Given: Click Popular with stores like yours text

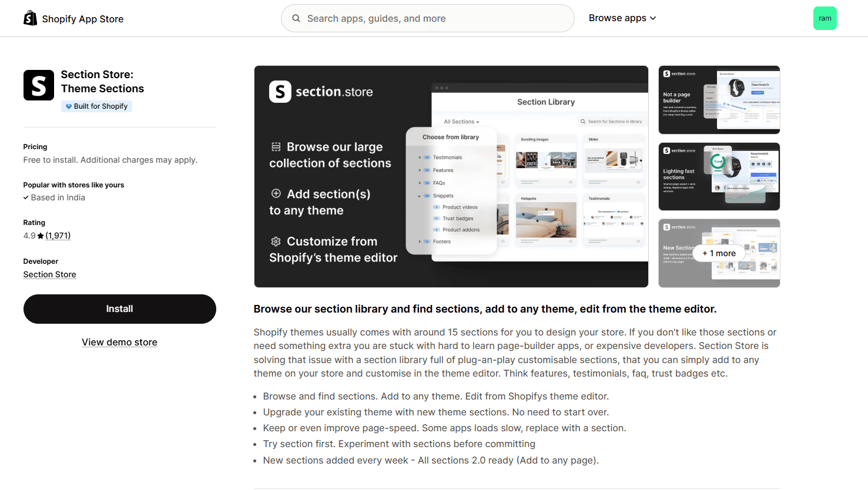Looking at the screenshot, I should (74, 185).
